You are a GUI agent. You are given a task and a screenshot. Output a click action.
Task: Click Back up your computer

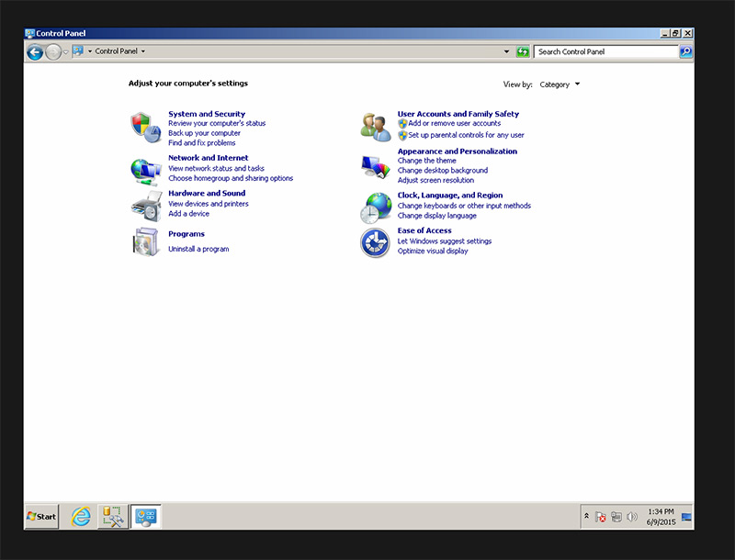point(204,133)
